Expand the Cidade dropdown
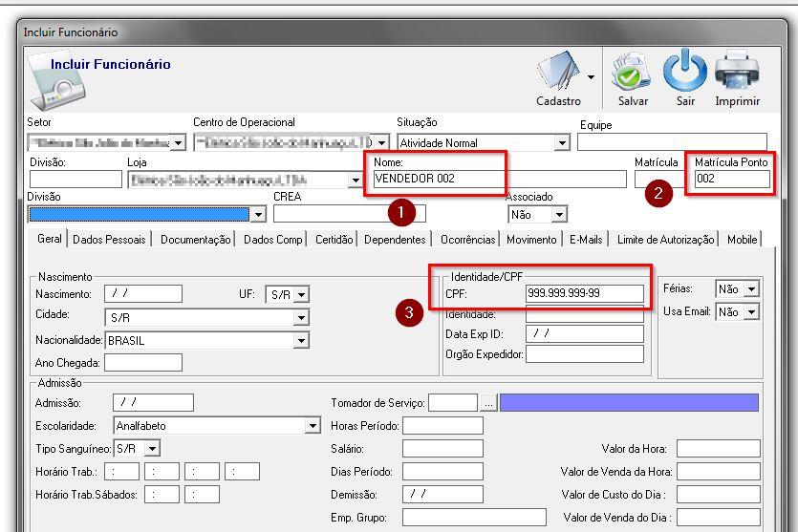798x532 pixels. 301,318
